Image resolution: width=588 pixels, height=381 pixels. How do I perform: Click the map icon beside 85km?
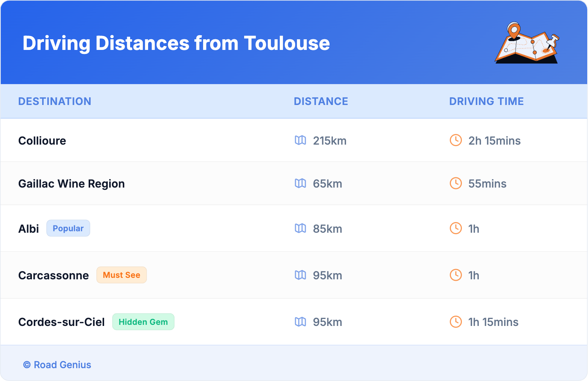pyautogui.click(x=300, y=228)
